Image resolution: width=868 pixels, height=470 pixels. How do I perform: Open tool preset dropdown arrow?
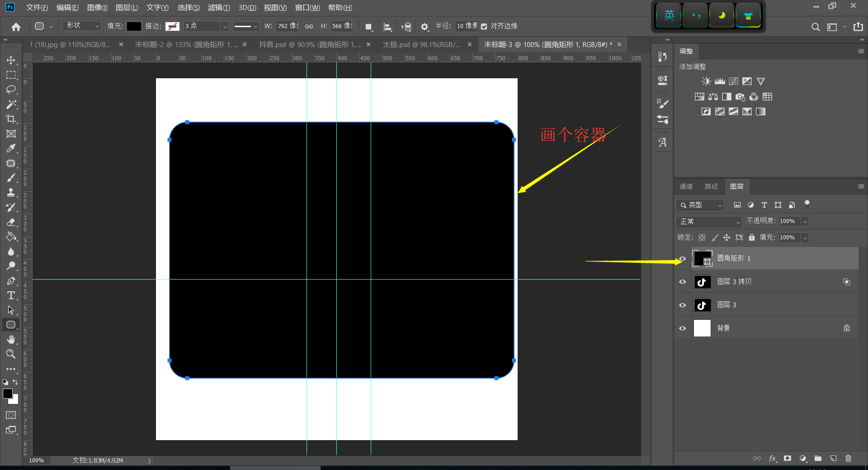(51, 27)
